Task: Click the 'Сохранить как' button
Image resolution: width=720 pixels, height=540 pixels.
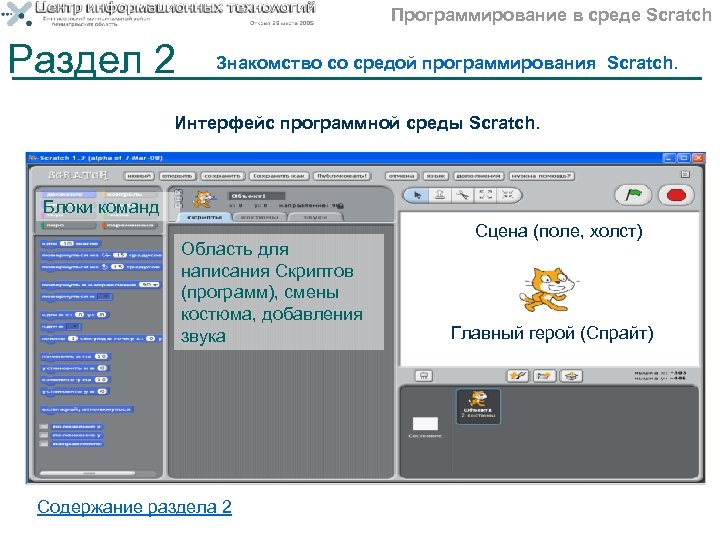Action: tap(279, 176)
